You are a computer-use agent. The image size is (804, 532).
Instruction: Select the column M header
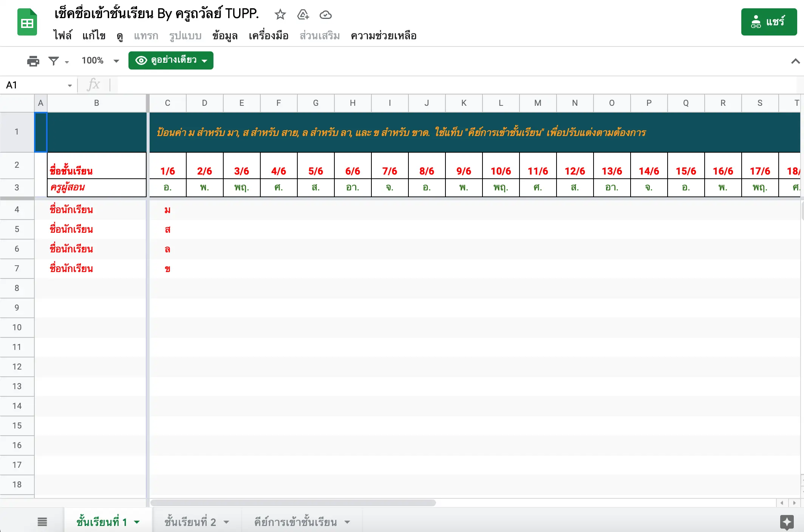point(538,103)
